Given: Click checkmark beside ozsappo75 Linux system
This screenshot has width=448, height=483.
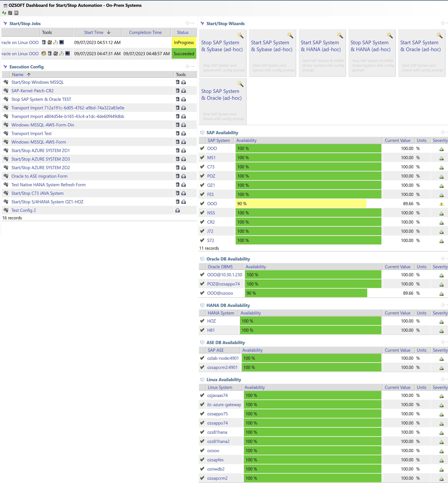Looking at the screenshot, I should [x=202, y=414].
